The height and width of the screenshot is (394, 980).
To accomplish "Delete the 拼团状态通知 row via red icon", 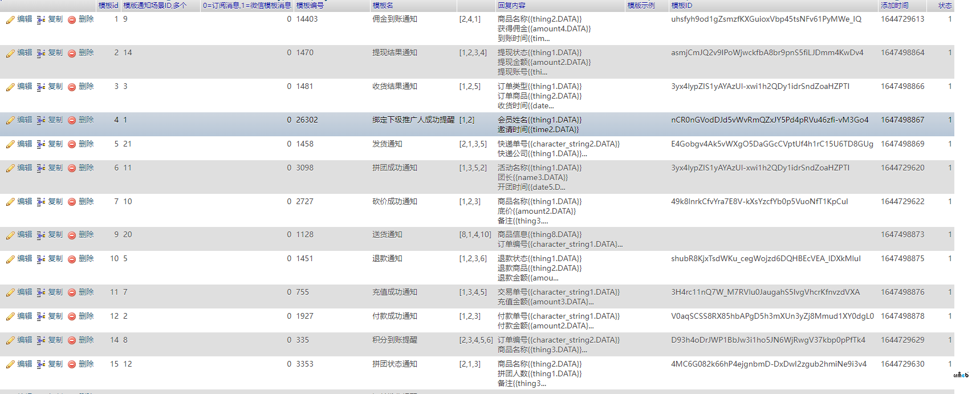I will (72, 365).
